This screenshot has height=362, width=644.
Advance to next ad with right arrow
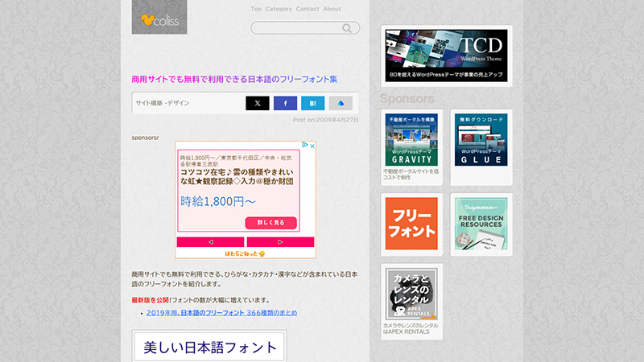pos(280,241)
